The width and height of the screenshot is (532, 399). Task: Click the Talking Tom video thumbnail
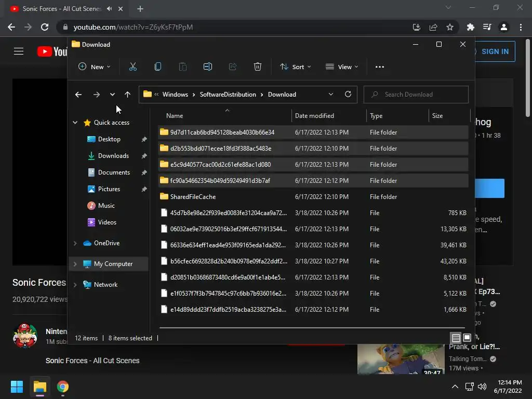click(x=401, y=359)
